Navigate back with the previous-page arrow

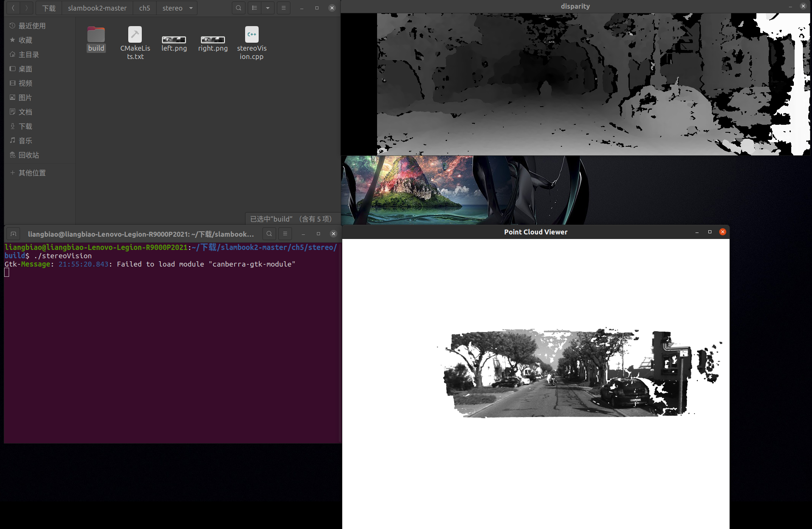[x=13, y=8]
